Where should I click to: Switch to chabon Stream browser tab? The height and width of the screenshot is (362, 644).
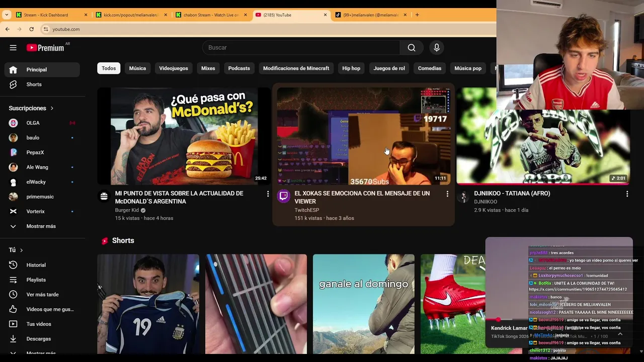[x=211, y=15]
